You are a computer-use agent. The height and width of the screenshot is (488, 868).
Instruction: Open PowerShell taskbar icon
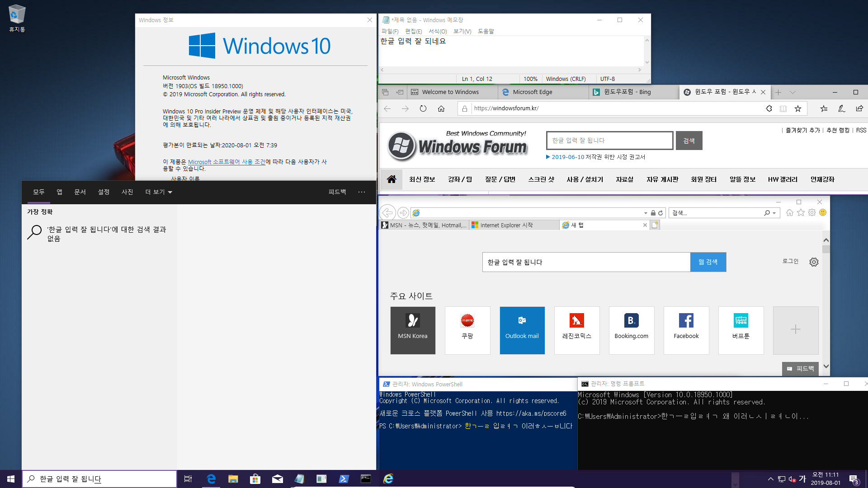(x=344, y=479)
